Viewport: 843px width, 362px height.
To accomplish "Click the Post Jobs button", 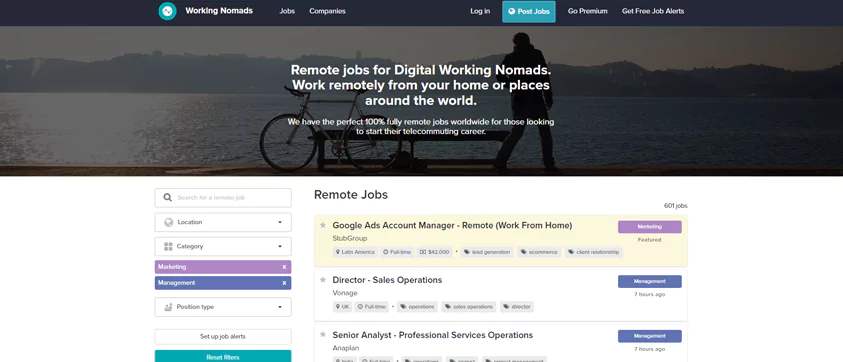I will point(529,11).
